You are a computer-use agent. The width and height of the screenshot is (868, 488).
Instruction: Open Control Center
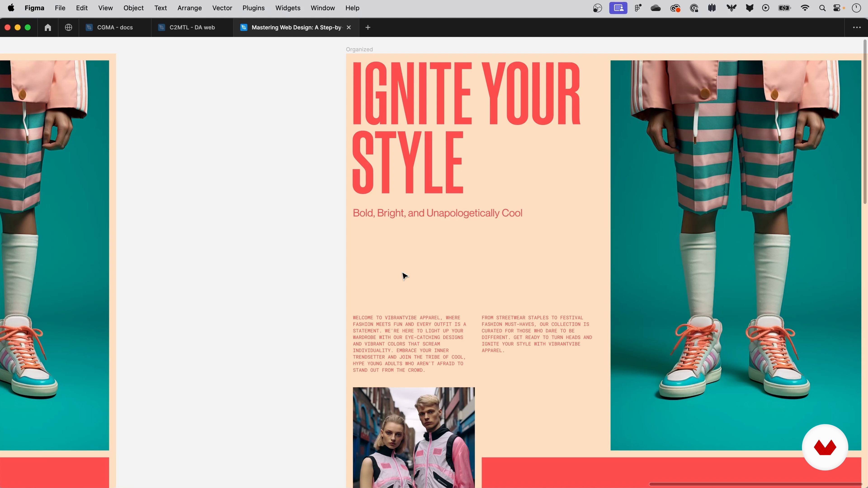pyautogui.click(x=837, y=8)
